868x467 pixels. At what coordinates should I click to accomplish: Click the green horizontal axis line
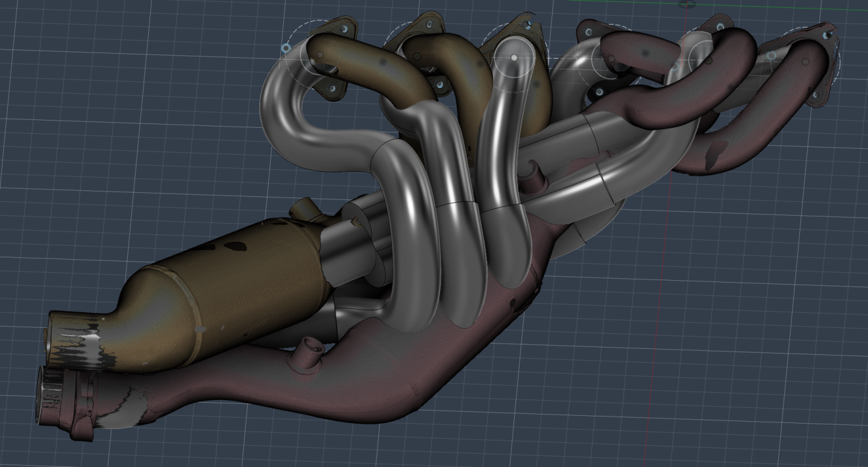[784, 7]
